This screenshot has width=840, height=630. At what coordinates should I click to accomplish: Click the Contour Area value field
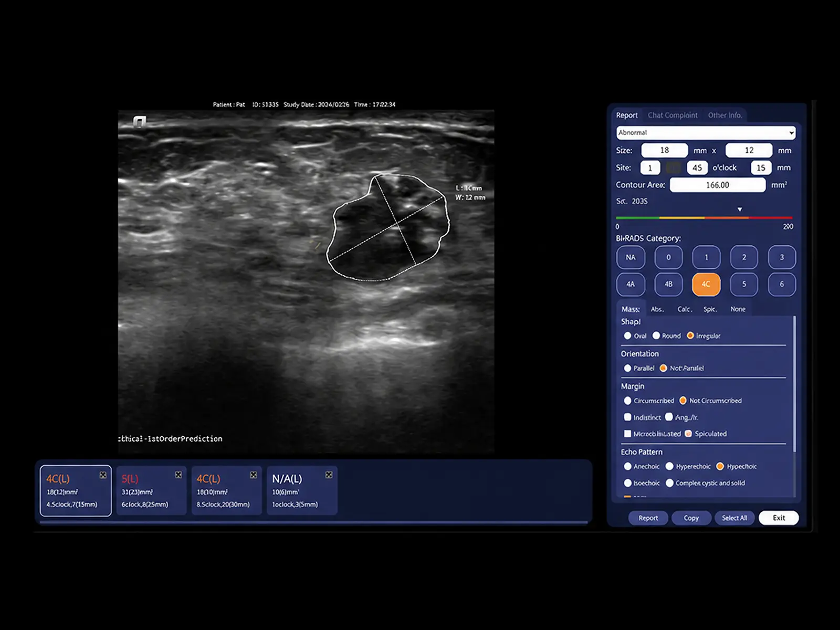(717, 185)
